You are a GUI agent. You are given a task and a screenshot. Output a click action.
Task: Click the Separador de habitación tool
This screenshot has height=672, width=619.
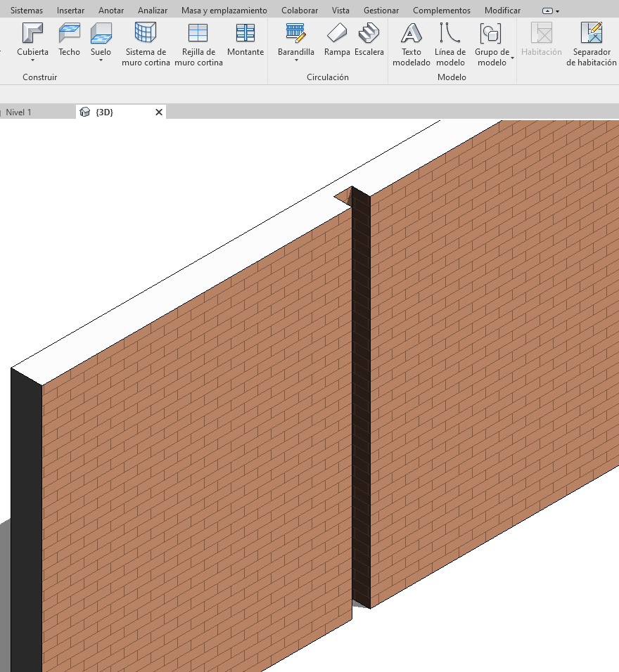point(591,44)
